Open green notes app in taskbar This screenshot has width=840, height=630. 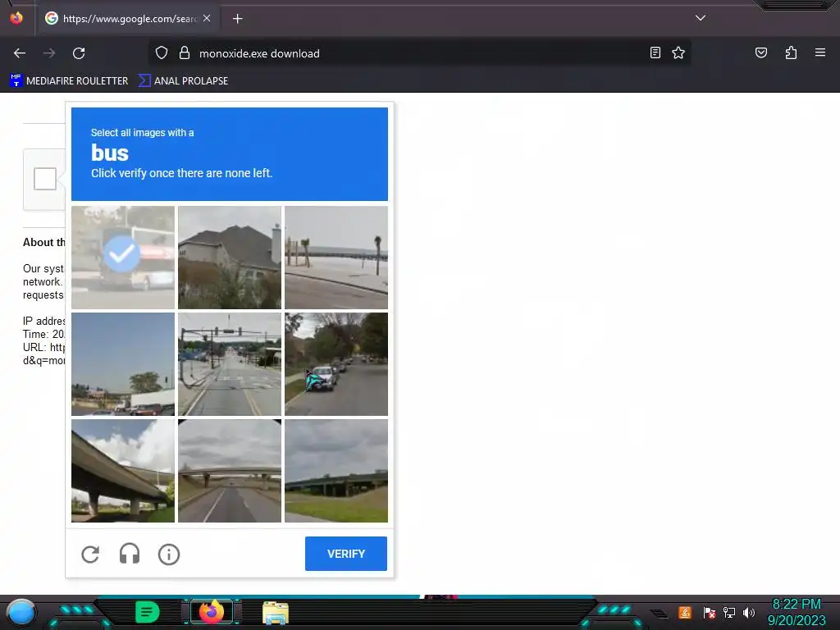point(148,612)
